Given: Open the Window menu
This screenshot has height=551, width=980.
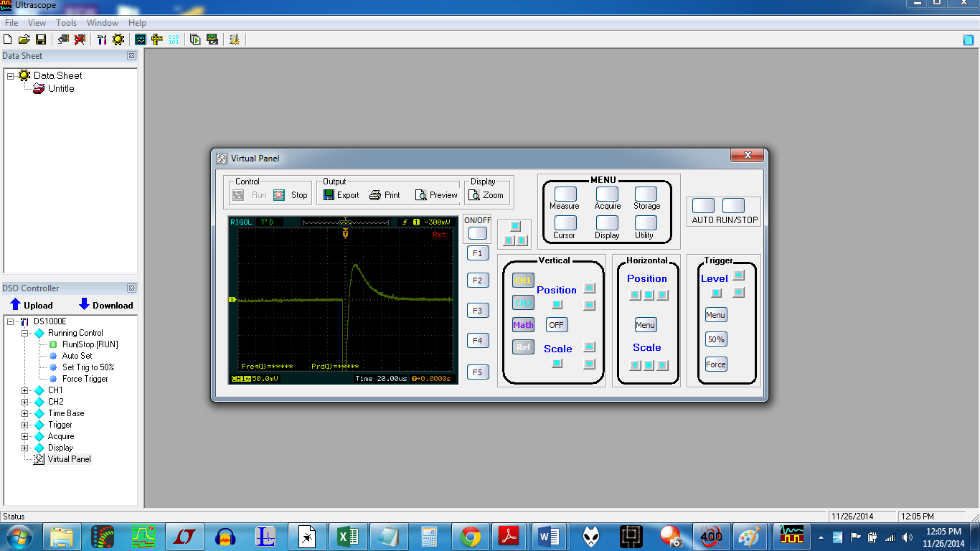Looking at the screenshot, I should tap(103, 23).
